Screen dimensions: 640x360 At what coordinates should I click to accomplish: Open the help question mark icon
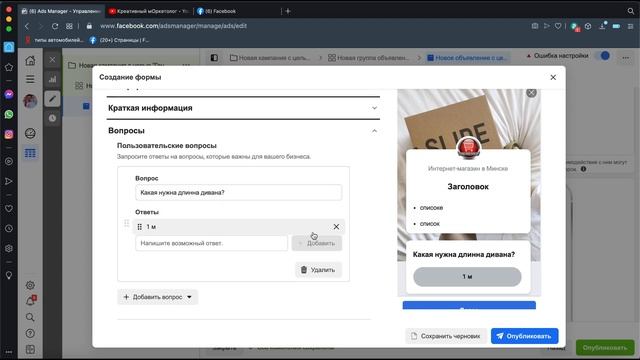click(30, 333)
